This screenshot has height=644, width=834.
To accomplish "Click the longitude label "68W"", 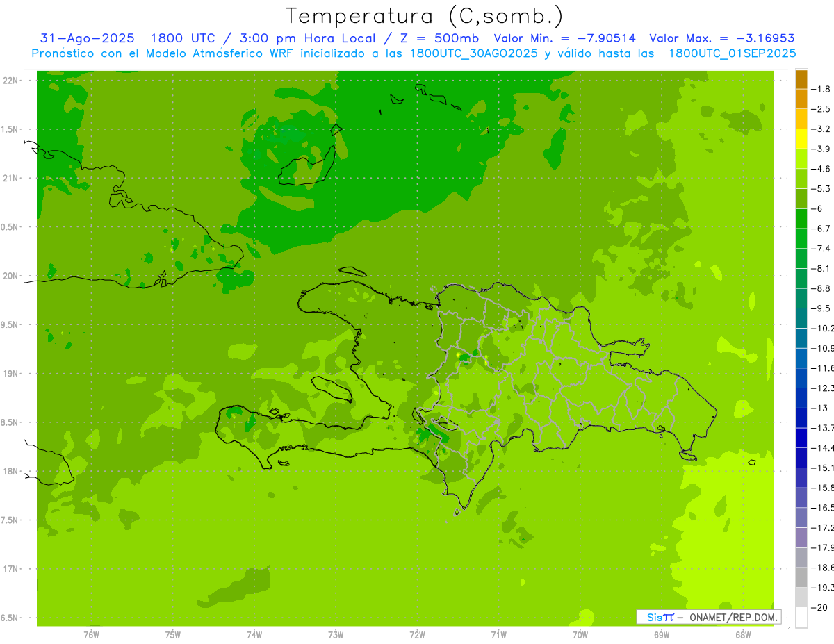I will (743, 635).
